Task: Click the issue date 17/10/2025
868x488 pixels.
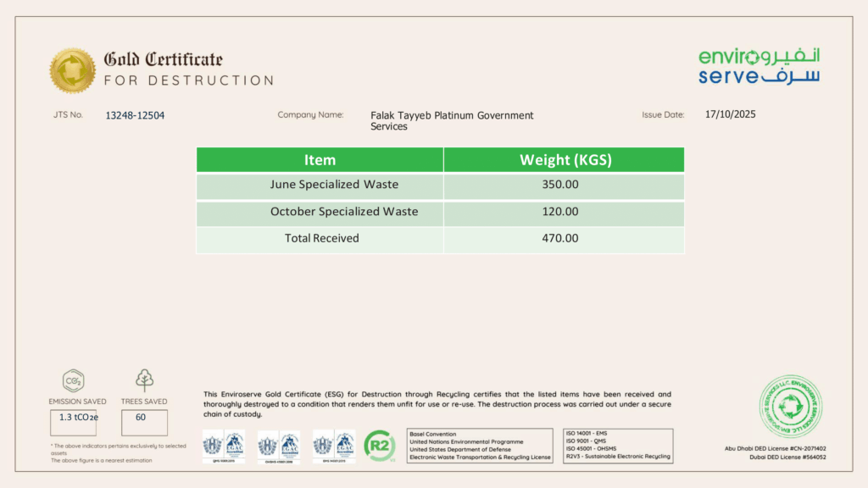Action: (730, 114)
